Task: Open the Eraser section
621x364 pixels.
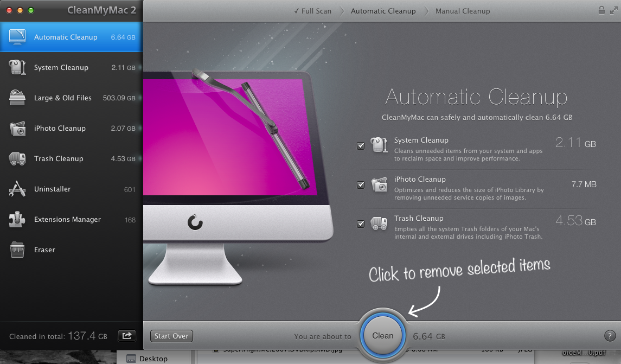Action: 71,250
